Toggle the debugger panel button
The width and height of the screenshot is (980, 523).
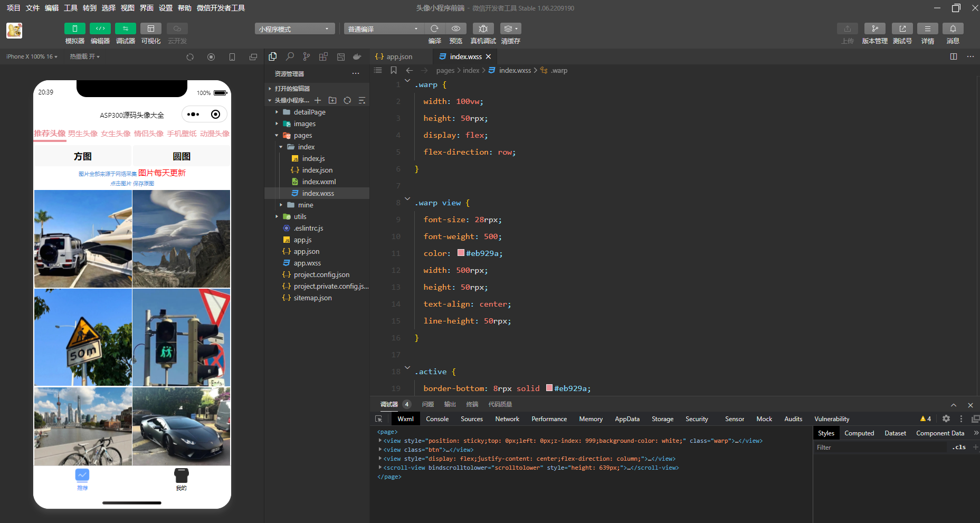coord(125,28)
